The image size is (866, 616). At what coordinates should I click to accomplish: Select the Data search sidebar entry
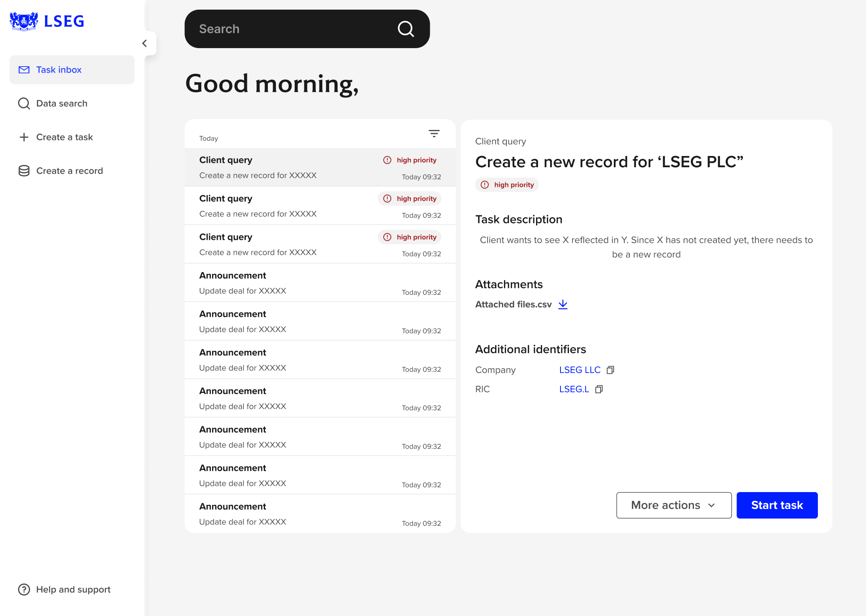coord(61,103)
